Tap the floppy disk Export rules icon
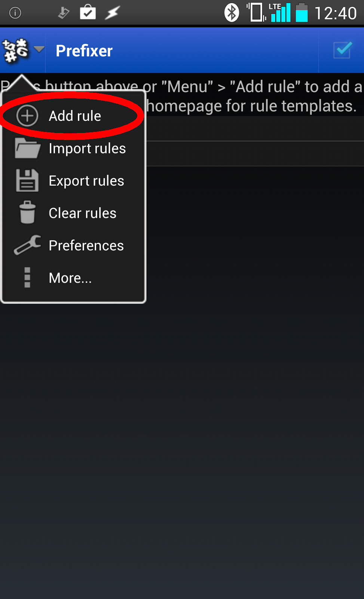 click(27, 180)
